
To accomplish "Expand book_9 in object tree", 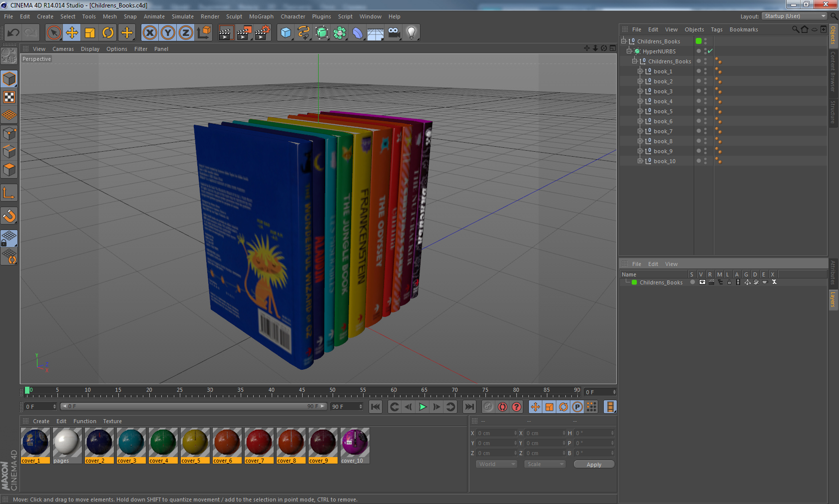I will click(640, 151).
